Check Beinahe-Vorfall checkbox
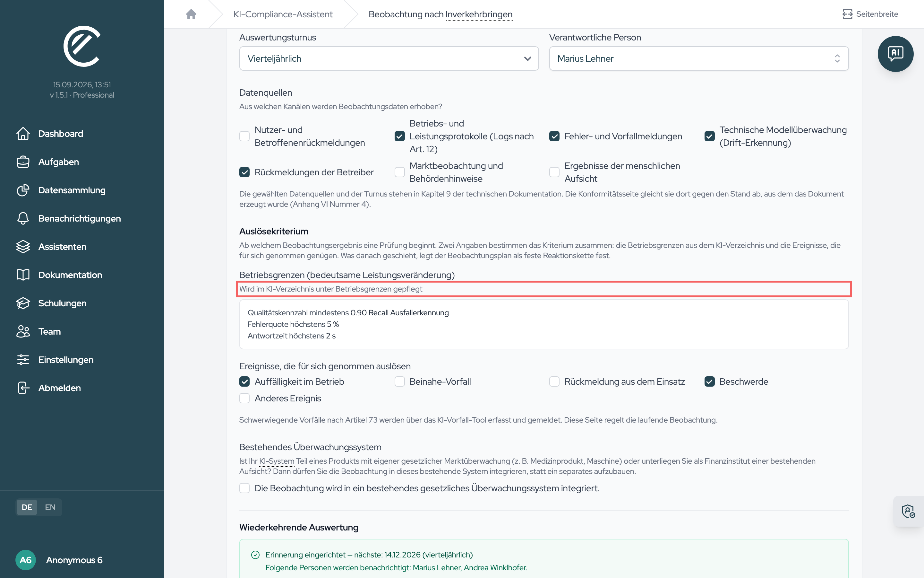Image resolution: width=924 pixels, height=578 pixels. 399,381
